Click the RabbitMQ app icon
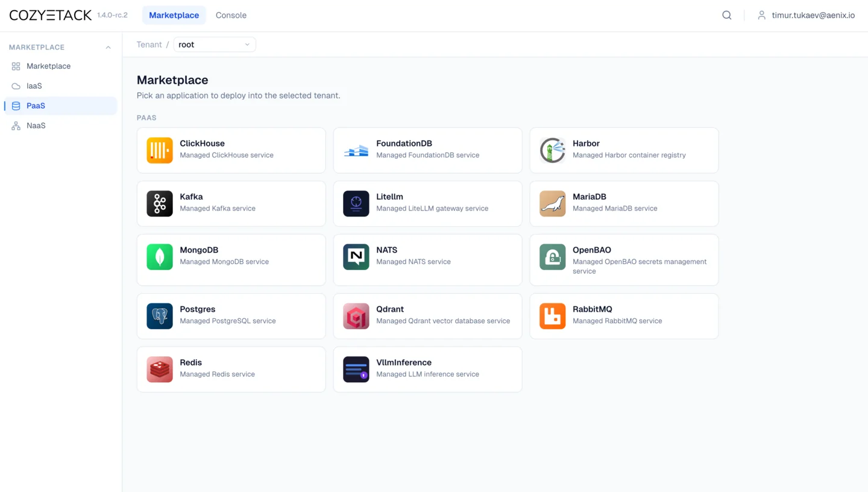The width and height of the screenshot is (868, 492). click(553, 316)
